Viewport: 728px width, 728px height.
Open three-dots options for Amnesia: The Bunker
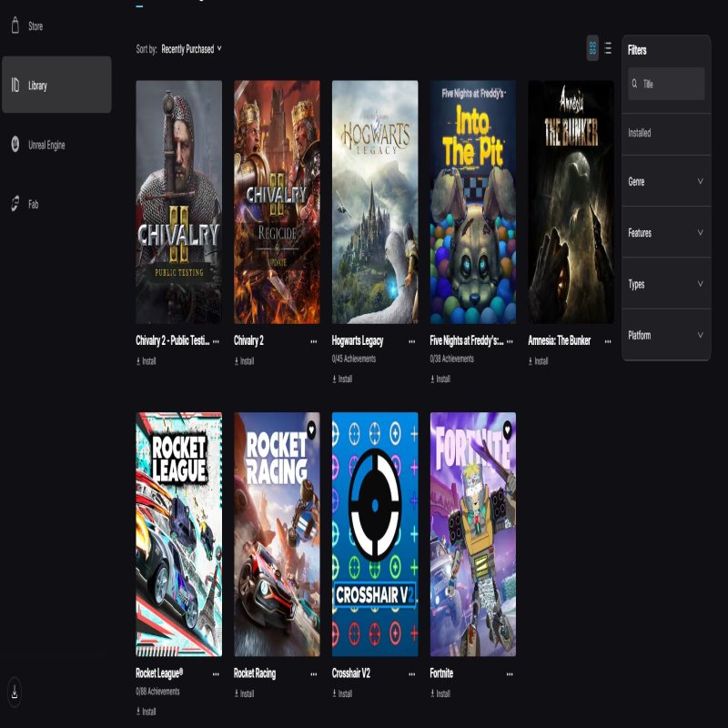click(607, 341)
